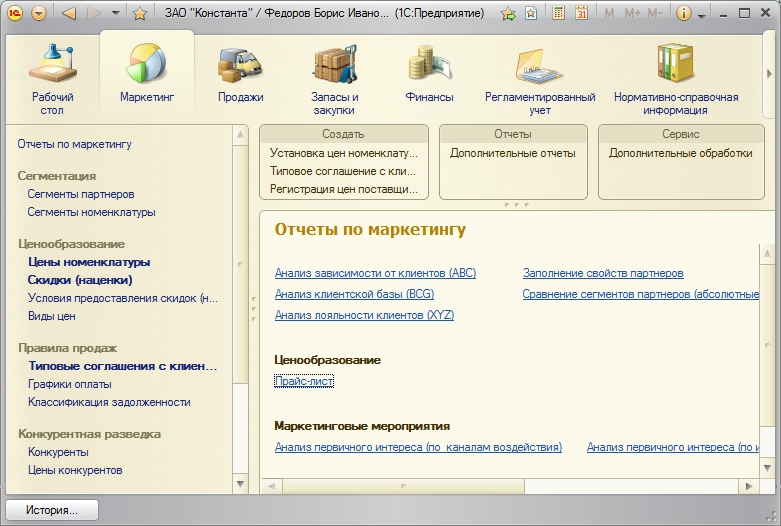Open Анализ зависимости от клиентов (ABC) report
Viewport: 781px width, 526px height.
point(375,273)
